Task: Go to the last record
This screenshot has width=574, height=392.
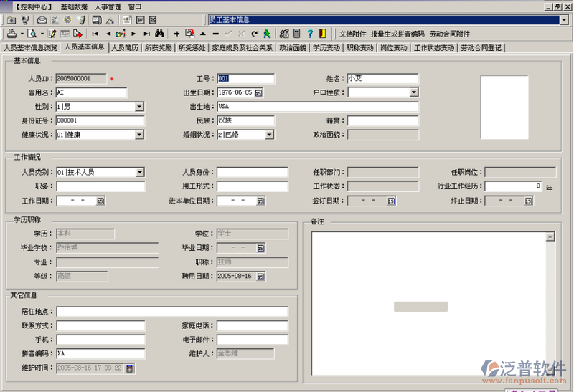Action: [146, 34]
